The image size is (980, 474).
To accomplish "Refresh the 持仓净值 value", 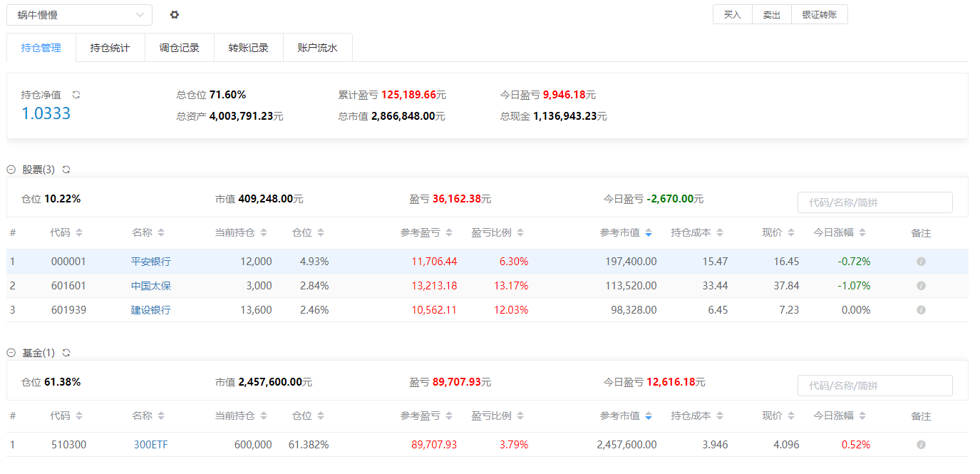I will [x=76, y=94].
